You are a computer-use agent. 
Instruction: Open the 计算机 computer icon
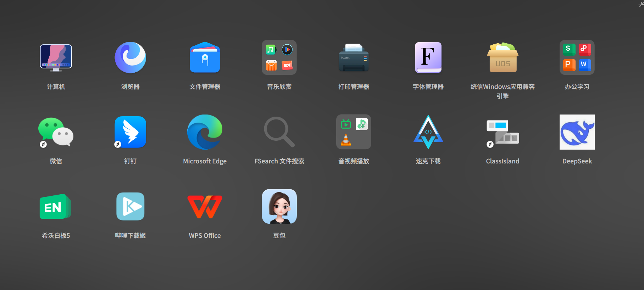click(56, 57)
